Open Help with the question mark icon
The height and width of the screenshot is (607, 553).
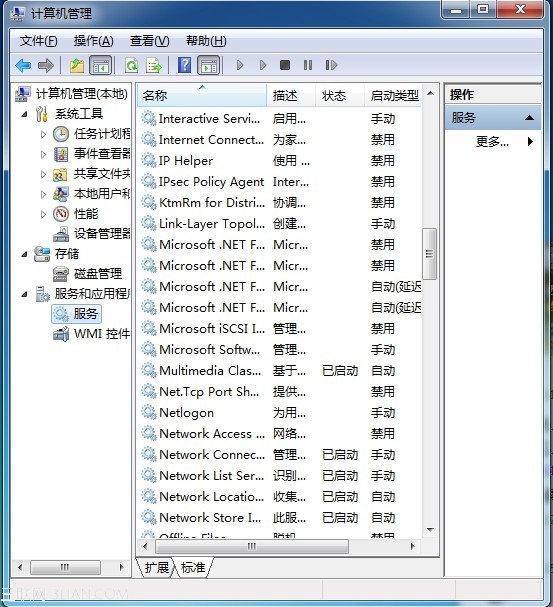coord(185,65)
